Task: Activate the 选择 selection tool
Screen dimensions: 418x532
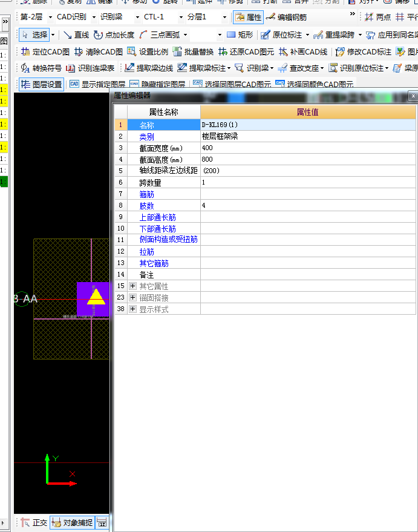Action: click(34, 34)
